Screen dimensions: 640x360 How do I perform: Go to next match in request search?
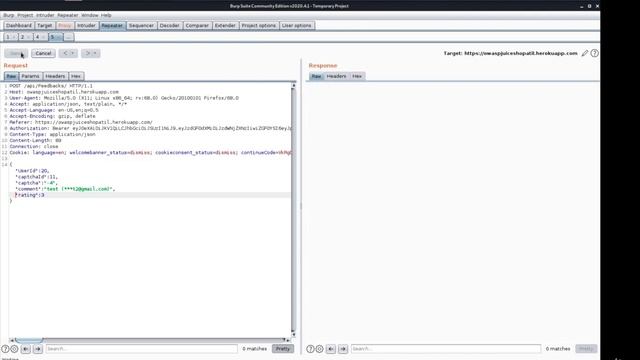[38, 349]
